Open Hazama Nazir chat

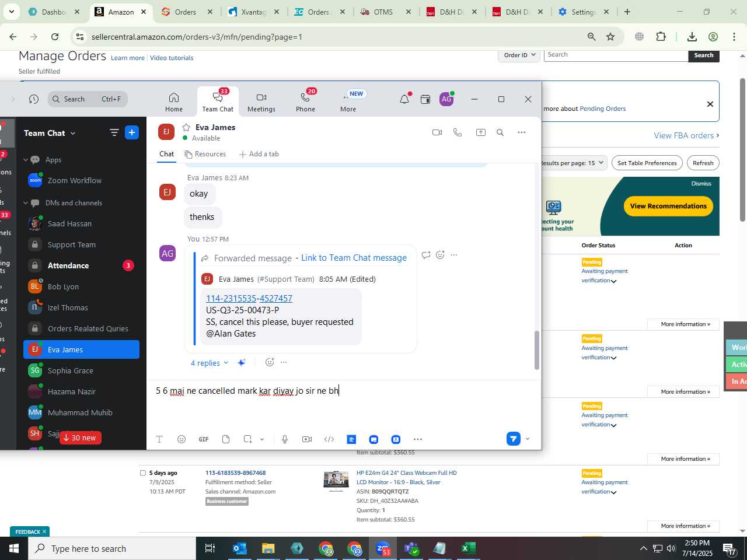click(x=81, y=392)
